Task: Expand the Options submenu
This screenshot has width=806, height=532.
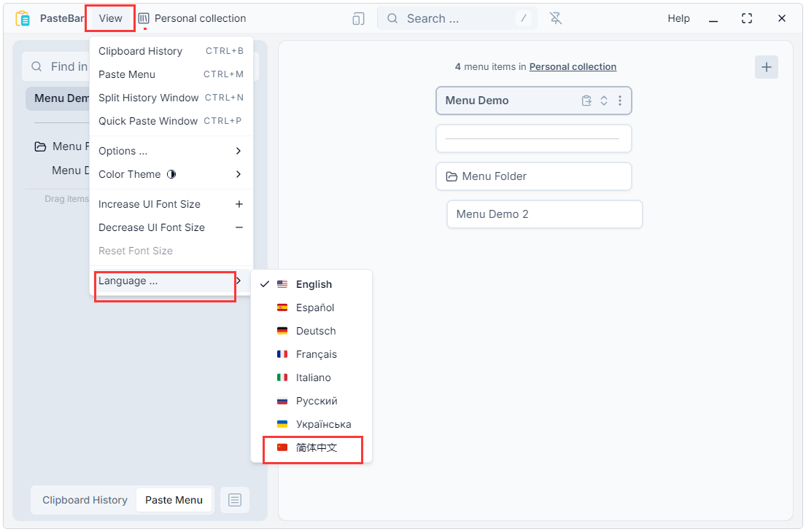Action: [x=171, y=151]
